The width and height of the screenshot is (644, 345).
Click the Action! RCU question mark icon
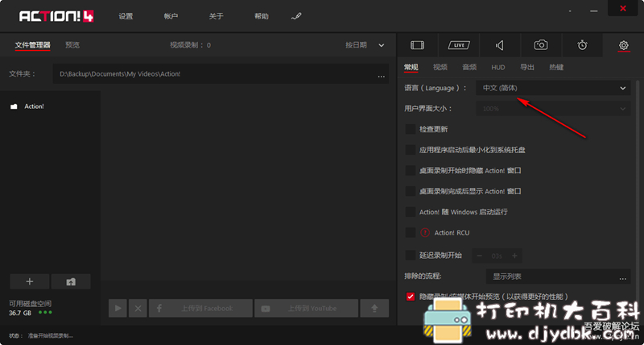pyautogui.click(x=425, y=233)
